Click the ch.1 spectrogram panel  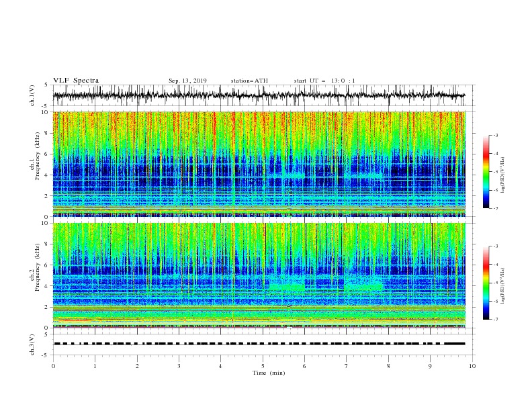pos(259,164)
